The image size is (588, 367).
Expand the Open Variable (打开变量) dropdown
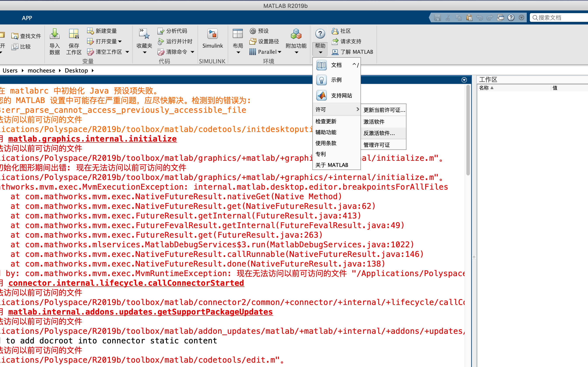[x=120, y=42]
